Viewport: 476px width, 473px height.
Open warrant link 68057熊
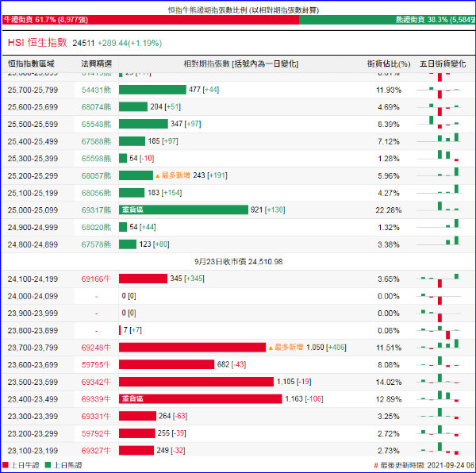tap(96, 175)
